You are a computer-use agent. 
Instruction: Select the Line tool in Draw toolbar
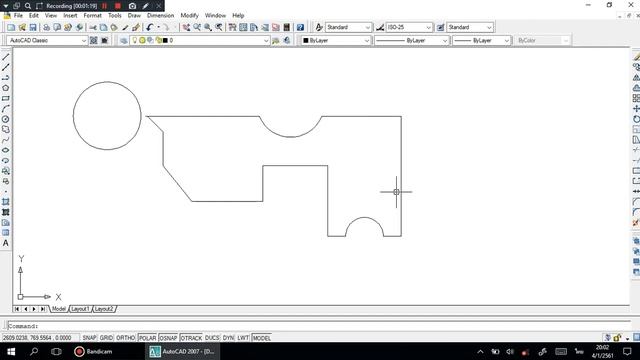point(6,57)
